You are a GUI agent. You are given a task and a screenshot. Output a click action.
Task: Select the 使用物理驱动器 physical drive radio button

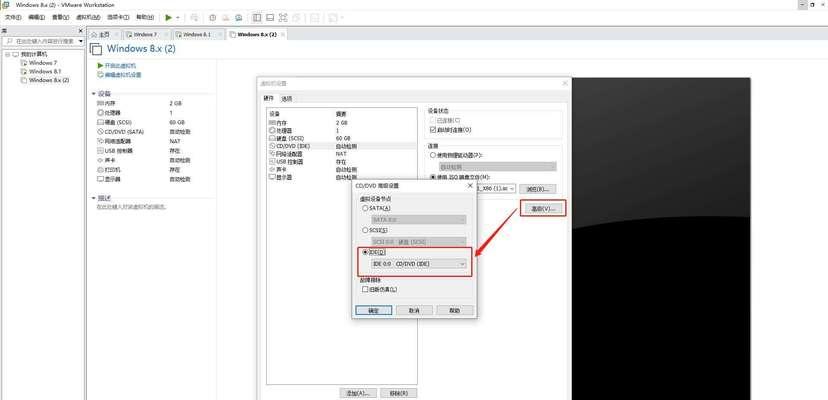coord(433,155)
